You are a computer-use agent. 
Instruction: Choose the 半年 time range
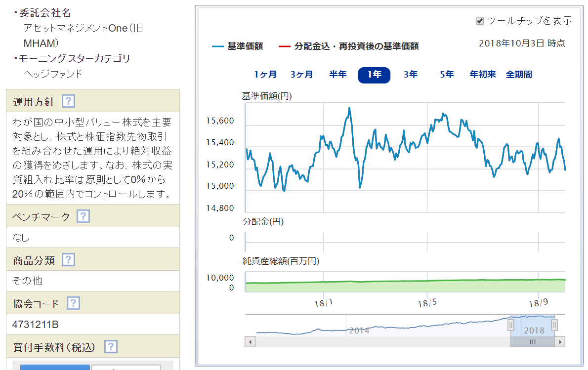(338, 75)
